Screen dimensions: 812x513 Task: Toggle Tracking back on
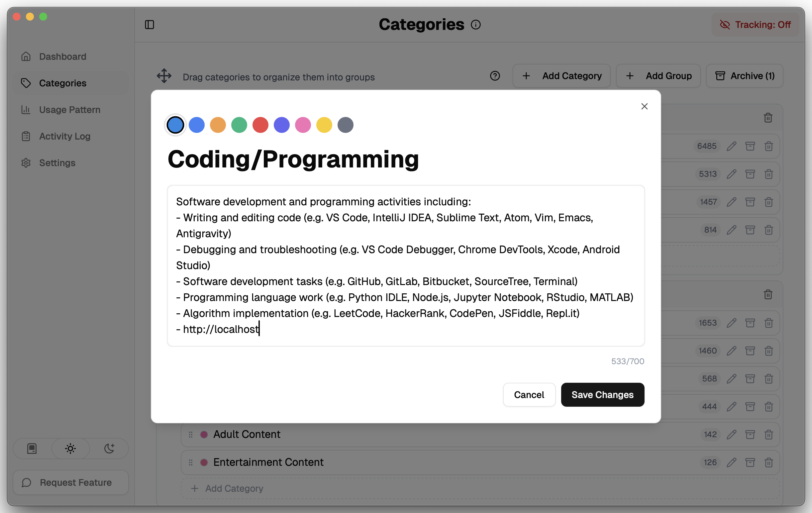[x=755, y=24]
